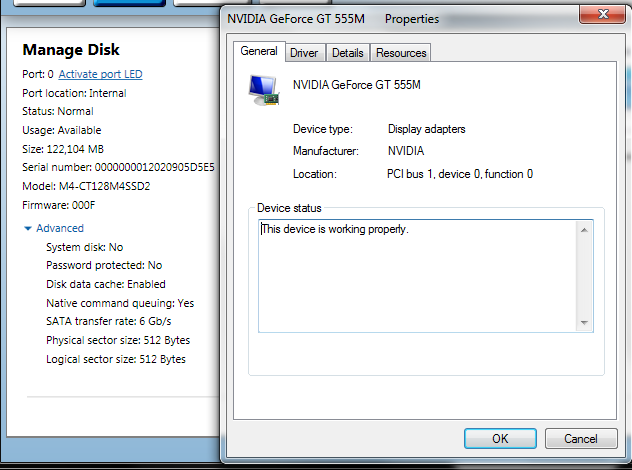
Task: Click scroll up arrow in Device status box
Action: tap(584, 230)
